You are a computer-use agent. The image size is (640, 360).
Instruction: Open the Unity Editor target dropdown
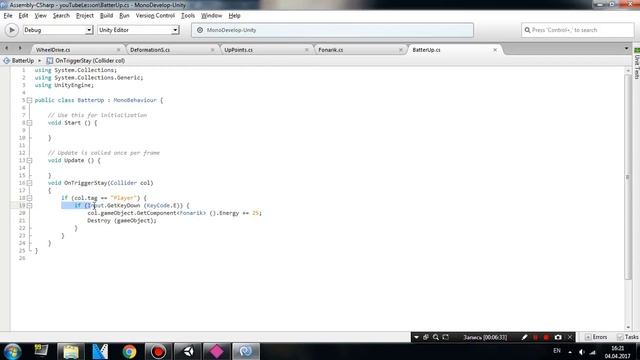point(138,30)
